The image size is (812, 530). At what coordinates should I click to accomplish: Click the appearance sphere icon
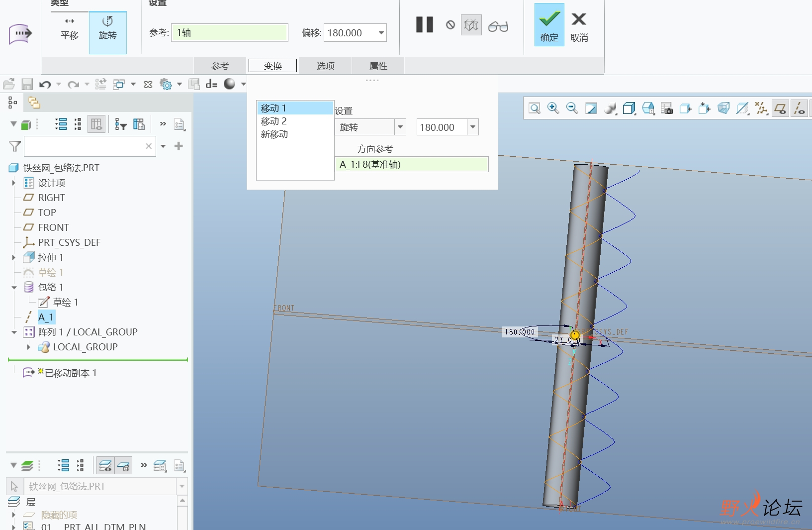(229, 84)
